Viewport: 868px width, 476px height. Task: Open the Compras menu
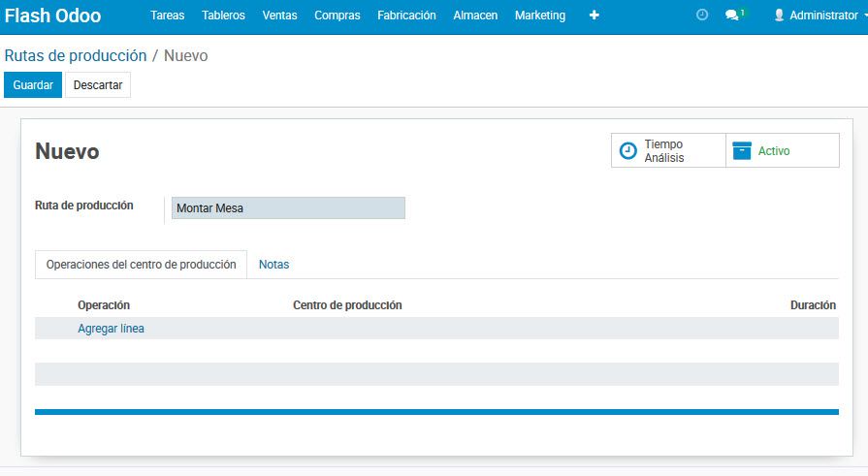point(338,16)
